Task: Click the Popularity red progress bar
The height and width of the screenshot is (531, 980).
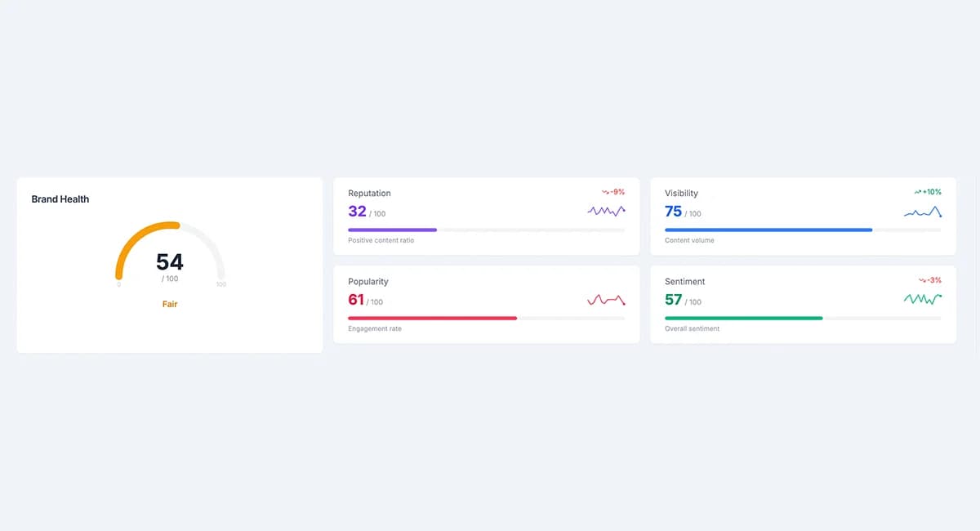Action: 487,318
